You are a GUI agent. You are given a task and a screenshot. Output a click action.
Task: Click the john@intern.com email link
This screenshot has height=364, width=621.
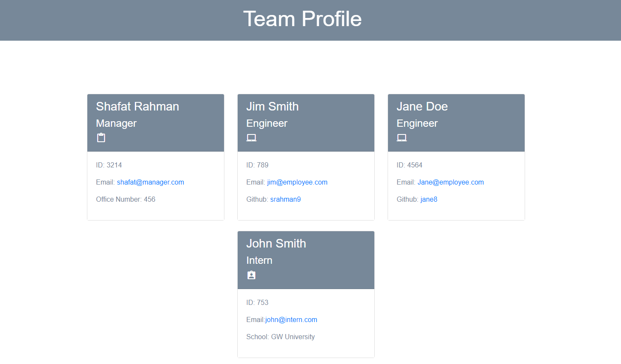click(291, 319)
